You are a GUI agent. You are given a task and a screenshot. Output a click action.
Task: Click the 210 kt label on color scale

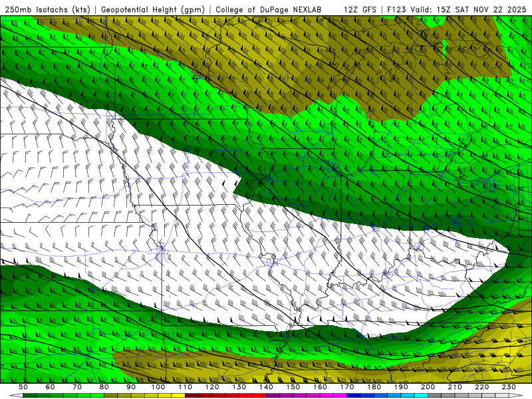(455, 387)
